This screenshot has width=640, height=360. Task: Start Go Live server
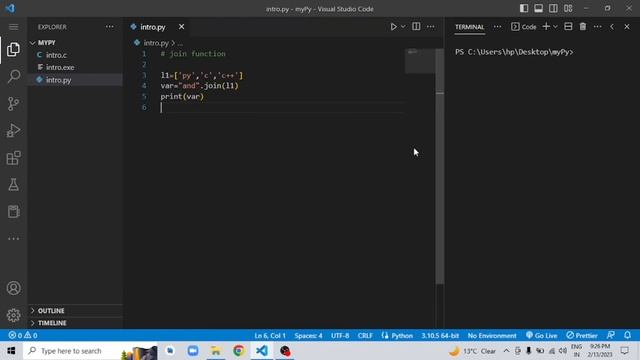pyautogui.click(x=541, y=336)
